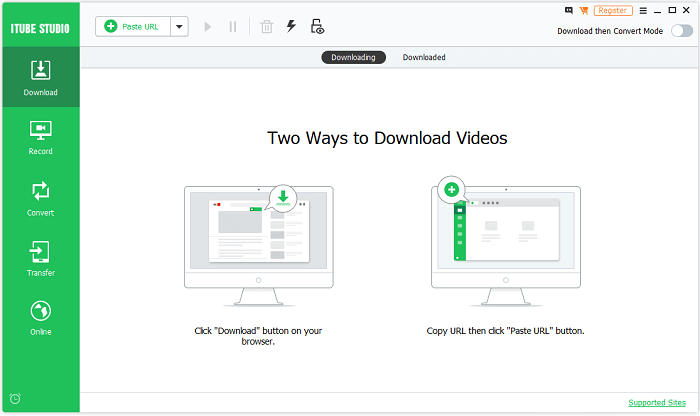This screenshot has height=416, width=700.
Task: Switch to the Downloaded tab
Action: pyautogui.click(x=424, y=57)
